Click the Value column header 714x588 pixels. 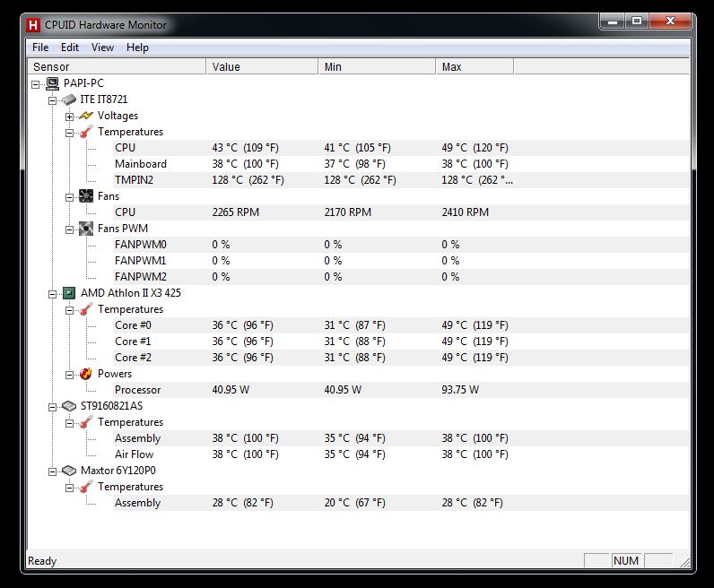(x=262, y=66)
